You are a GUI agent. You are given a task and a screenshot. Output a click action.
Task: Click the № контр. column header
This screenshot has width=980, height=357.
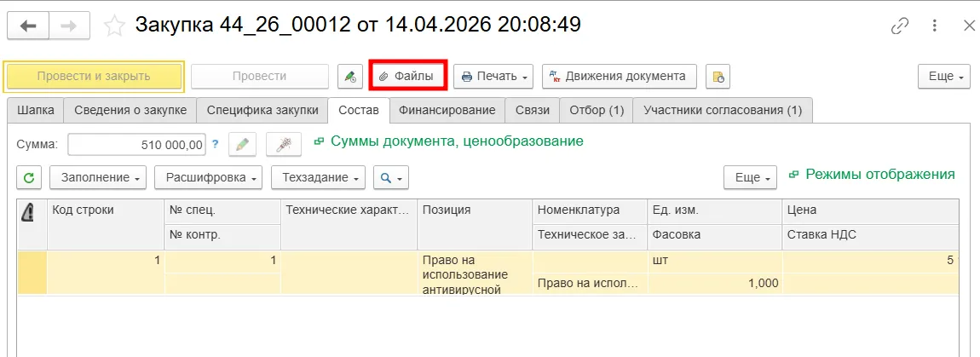(222, 236)
